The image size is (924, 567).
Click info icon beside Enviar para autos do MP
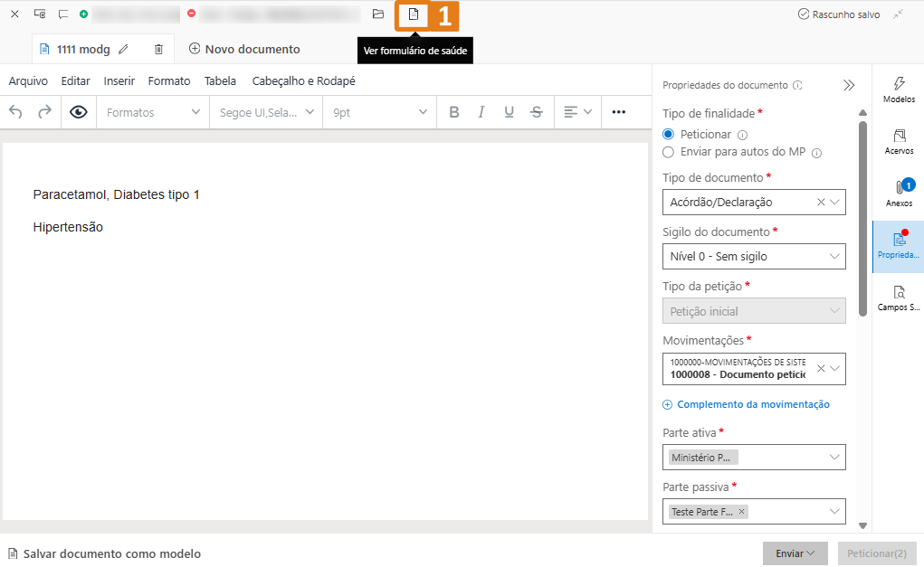tap(816, 153)
